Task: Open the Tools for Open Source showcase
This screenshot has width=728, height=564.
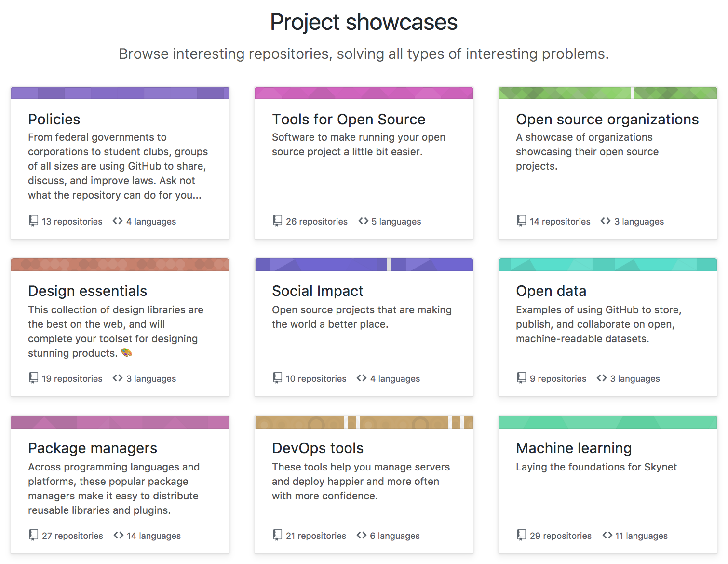Action: tap(349, 119)
